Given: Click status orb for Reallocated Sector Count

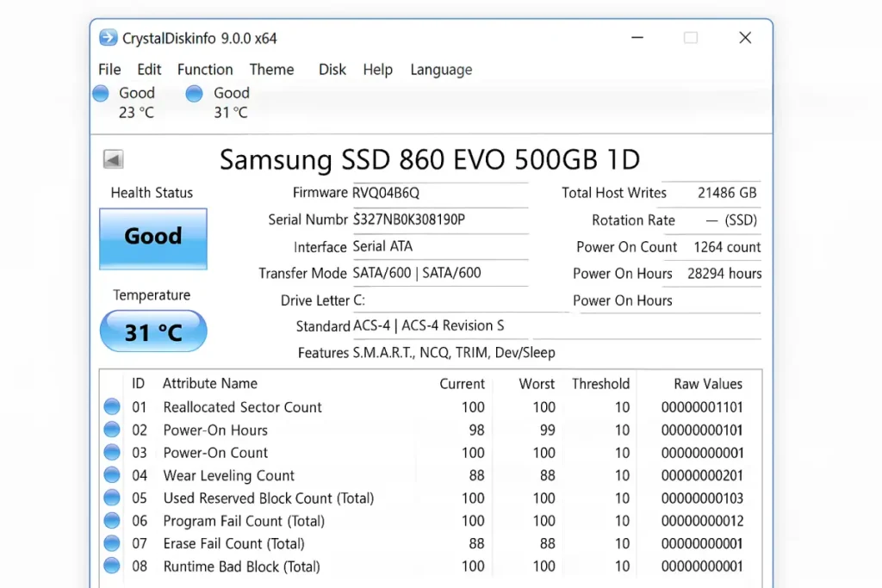Looking at the screenshot, I should pos(112,407).
